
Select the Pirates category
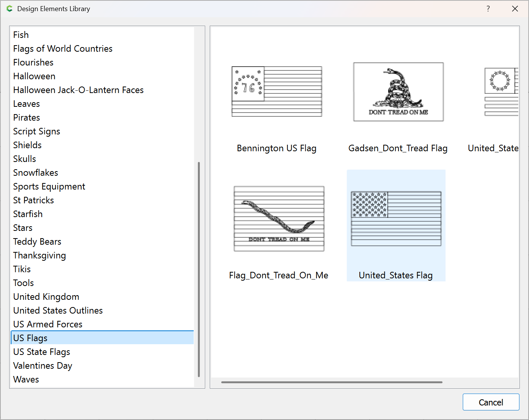[x=26, y=118]
